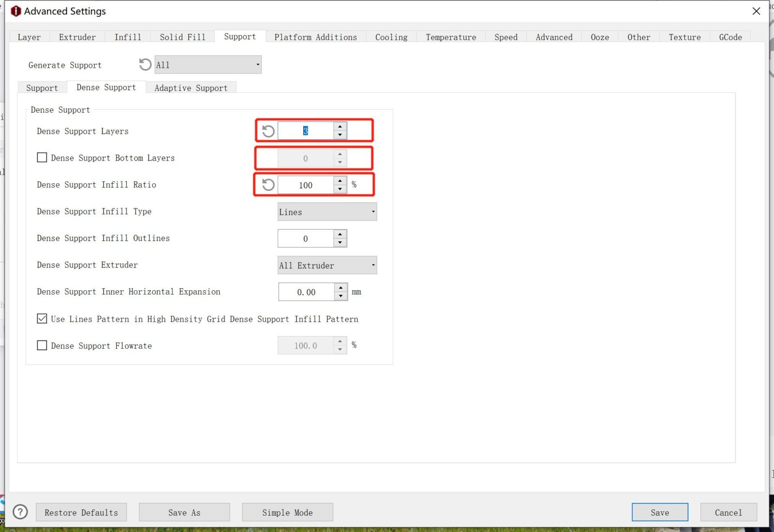Uncheck Use Lines Pattern in High Density Grid
Image resolution: width=774 pixels, height=532 pixels.
pos(42,319)
